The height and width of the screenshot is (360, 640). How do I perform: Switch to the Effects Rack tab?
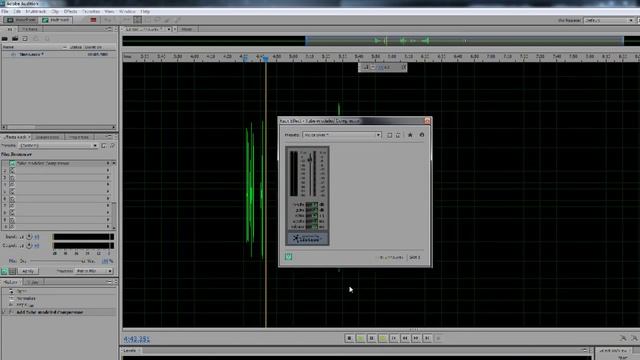(16, 137)
